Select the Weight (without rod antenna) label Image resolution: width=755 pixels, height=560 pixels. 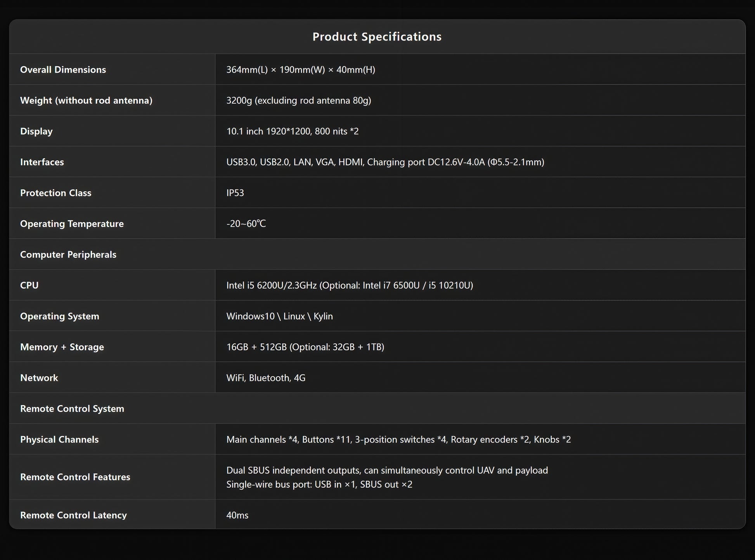[x=86, y=100]
